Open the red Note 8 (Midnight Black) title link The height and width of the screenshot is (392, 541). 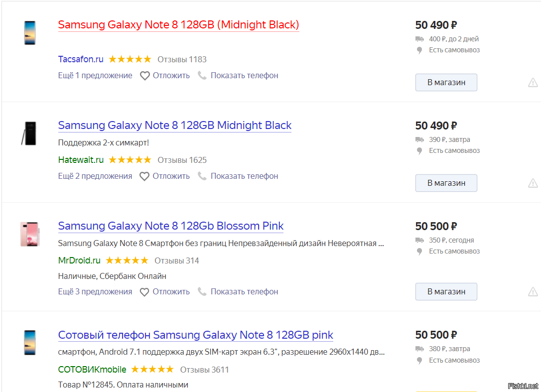coord(178,24)
